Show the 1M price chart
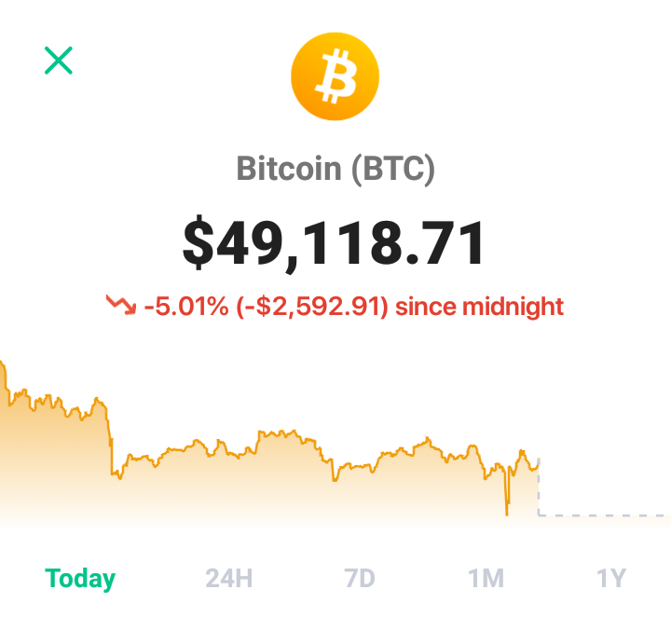 486,579
